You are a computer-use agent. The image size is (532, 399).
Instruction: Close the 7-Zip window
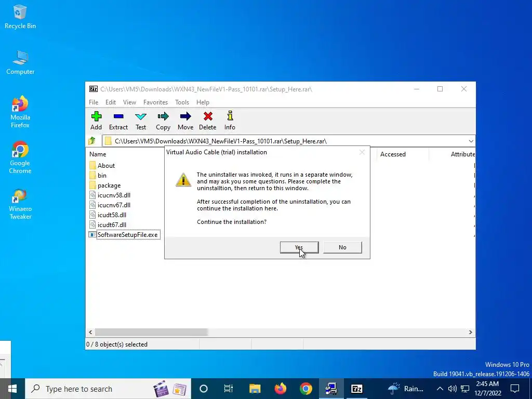(x=464, y=89)
